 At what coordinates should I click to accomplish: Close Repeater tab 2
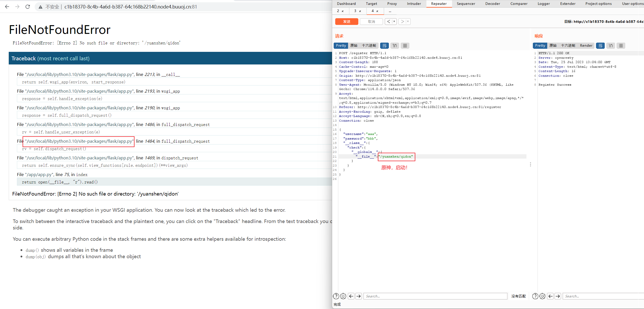pyautogui.click(x=343, y=11)
